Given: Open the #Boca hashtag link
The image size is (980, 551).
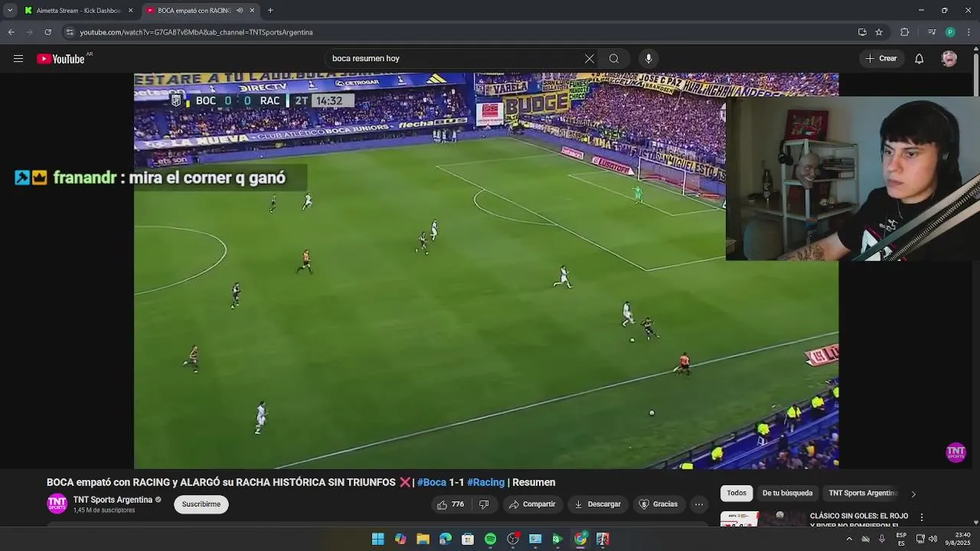Looking at the screenshot, I should [x=431, y=482].
